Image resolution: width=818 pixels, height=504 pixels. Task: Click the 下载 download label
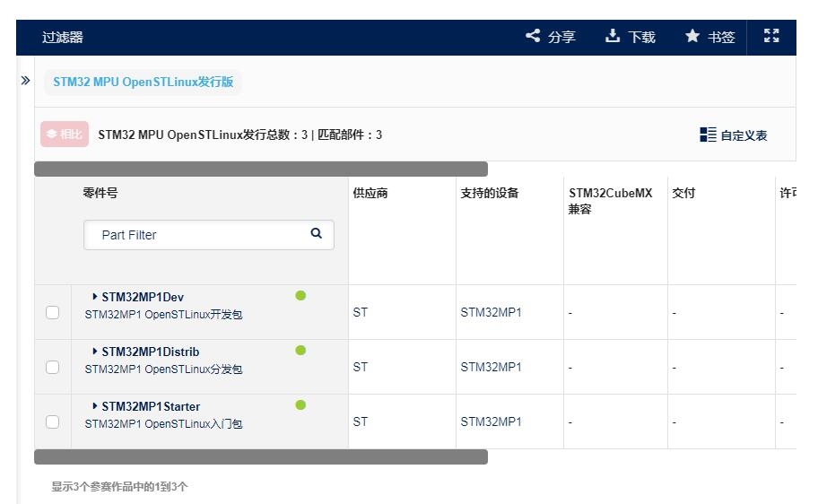(641, 37)
